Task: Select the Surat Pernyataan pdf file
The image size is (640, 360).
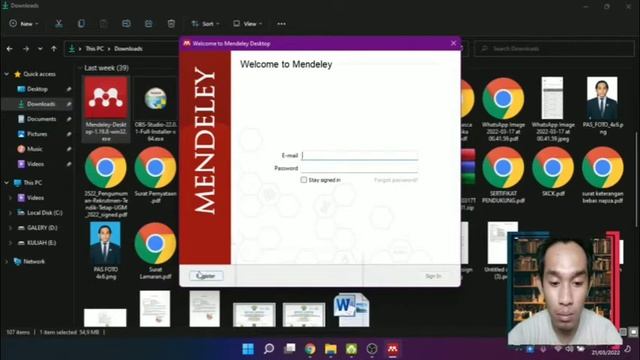Action: click(x=155, y=176)
